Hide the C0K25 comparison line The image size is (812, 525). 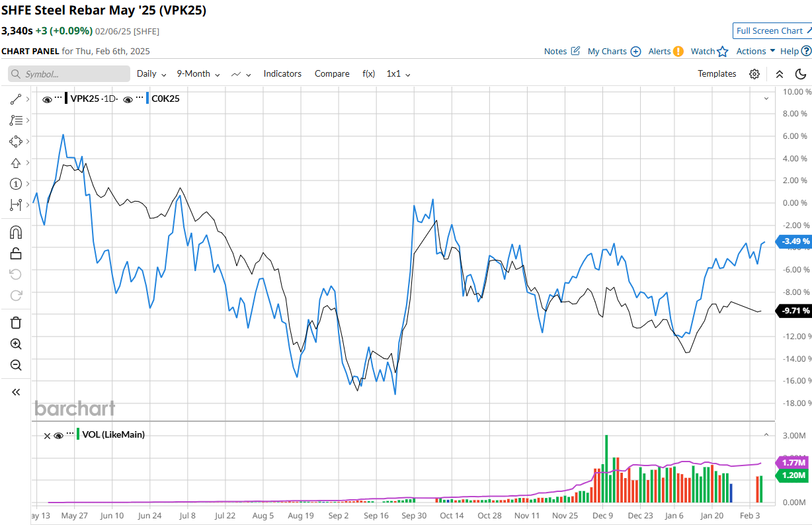tap(128, 99)
